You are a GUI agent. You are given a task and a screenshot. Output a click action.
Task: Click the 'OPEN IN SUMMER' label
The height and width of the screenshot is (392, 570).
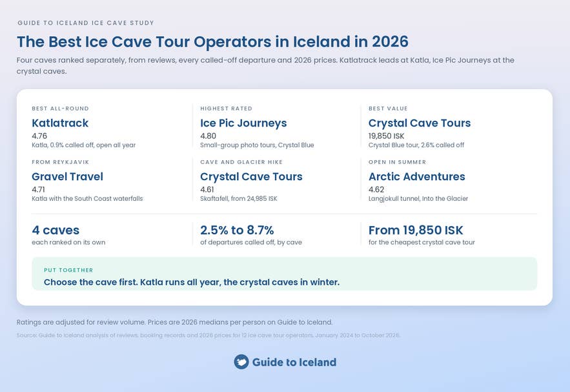(x=398, y=162)
